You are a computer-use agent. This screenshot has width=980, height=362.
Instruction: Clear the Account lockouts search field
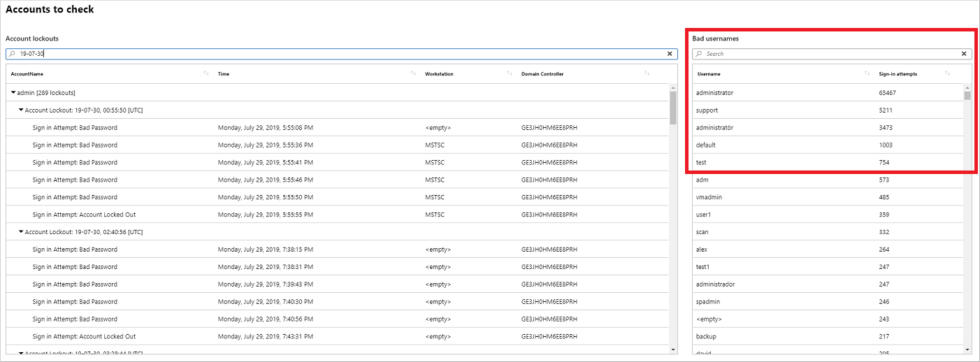click(x=670, y=54)
